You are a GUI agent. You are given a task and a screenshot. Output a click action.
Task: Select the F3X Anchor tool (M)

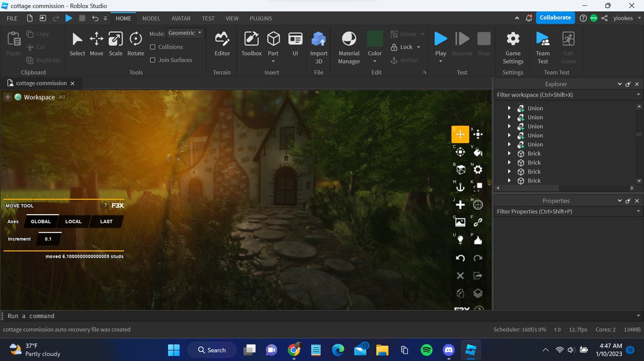coord(460,187)
